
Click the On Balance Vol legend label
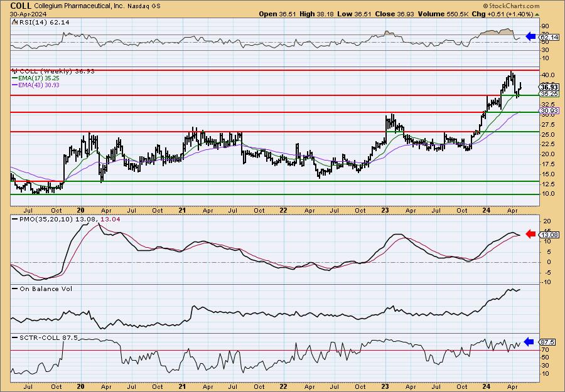(46, 289)
